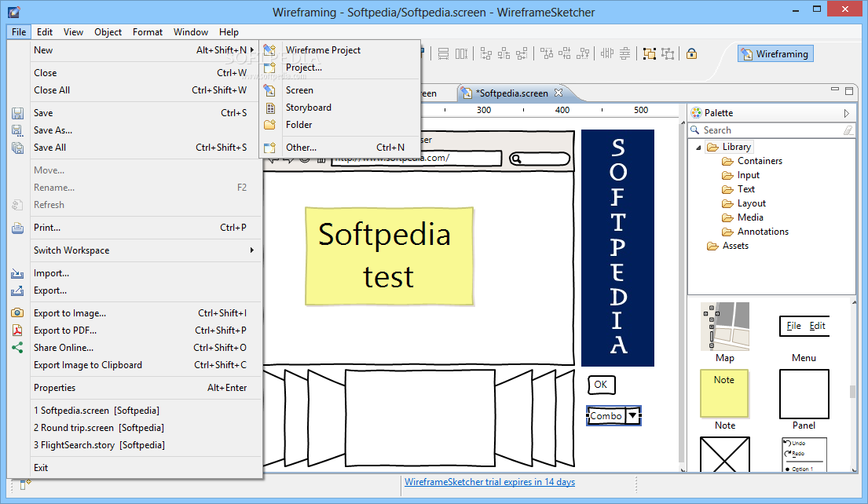This screenshot has height=504, width=868.
Task: Click the Align Middle toolbar icon
Action: tap(565, 53)
